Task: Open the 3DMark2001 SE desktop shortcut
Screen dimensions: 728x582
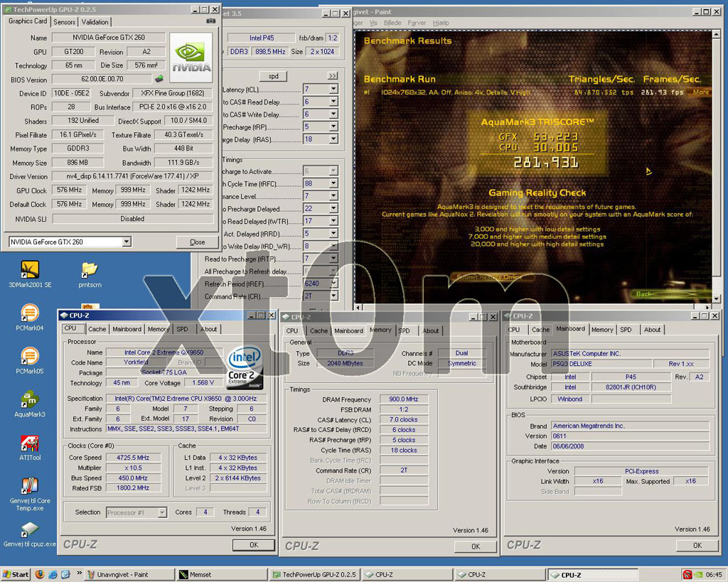Action: pyautogui.click(x=30, y=274)
